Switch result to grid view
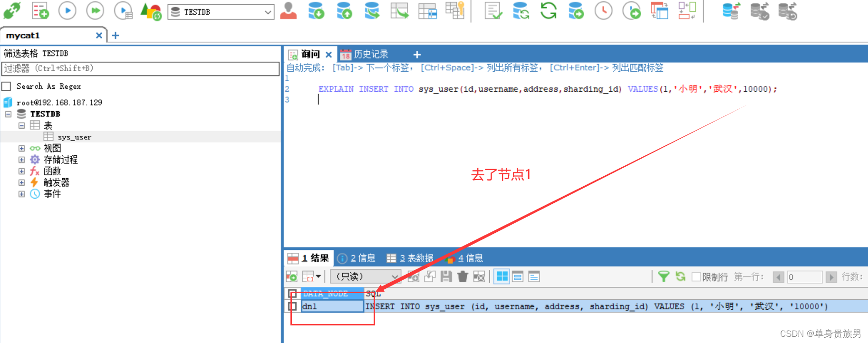 502,276
